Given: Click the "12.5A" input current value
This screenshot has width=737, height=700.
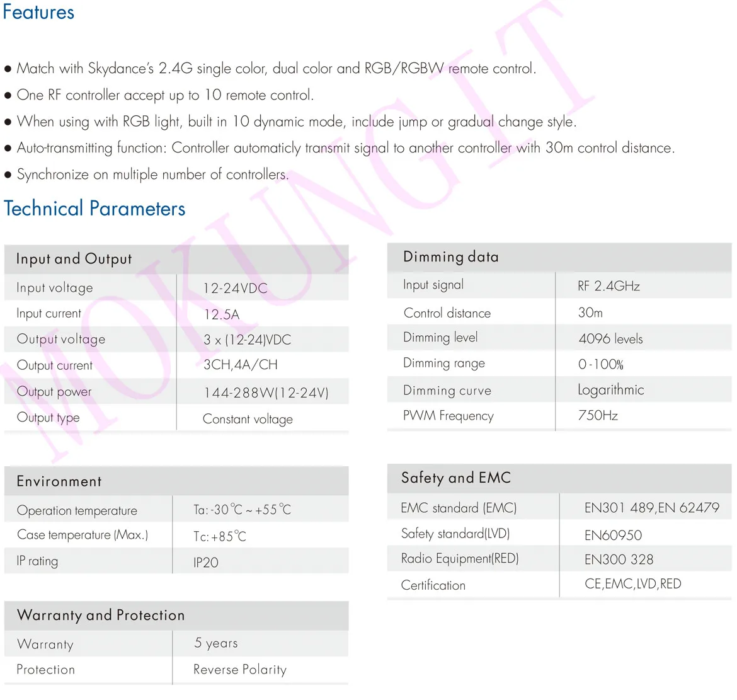Looking at the screenshot, I should tap(221, 314).
